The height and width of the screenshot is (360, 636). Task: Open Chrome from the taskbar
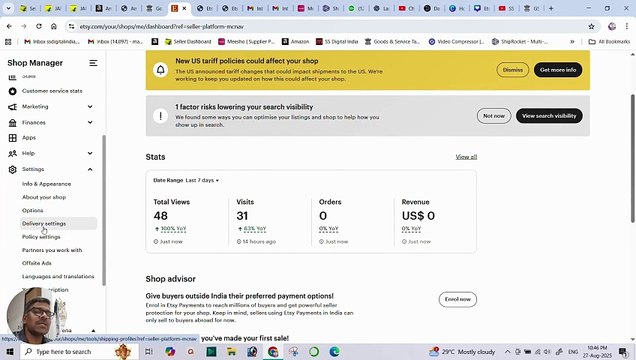(273, 351)
